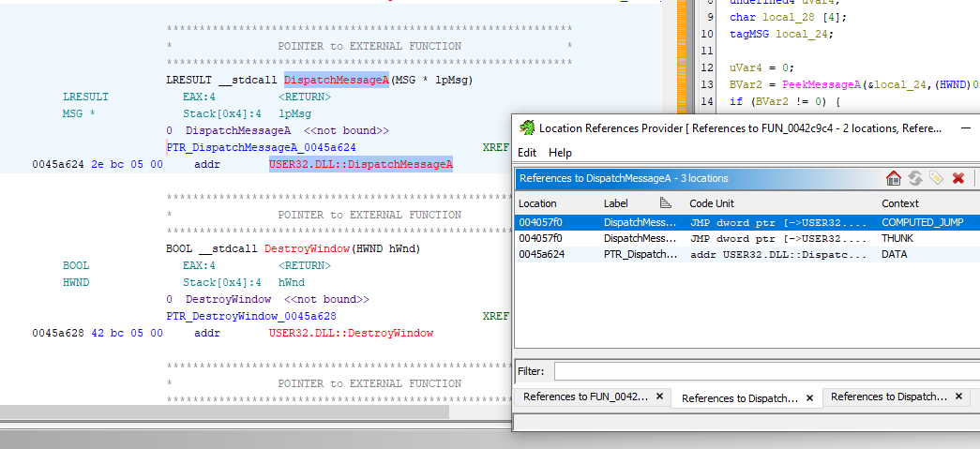Viewport: 980px width, 449px height.
Task: Close the active References to Dispatch tab
Action: (809, 398)
